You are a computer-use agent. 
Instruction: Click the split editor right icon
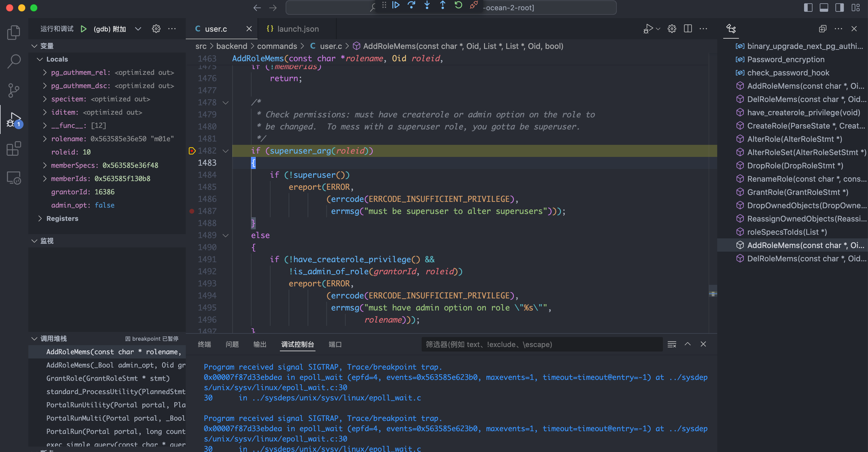click(x=688, y=29)
